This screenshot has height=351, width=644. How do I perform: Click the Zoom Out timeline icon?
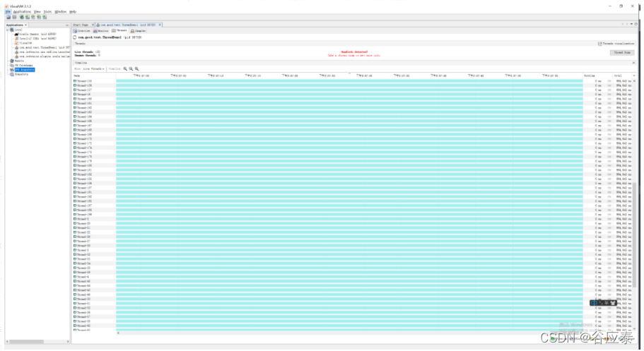(131, 69)
